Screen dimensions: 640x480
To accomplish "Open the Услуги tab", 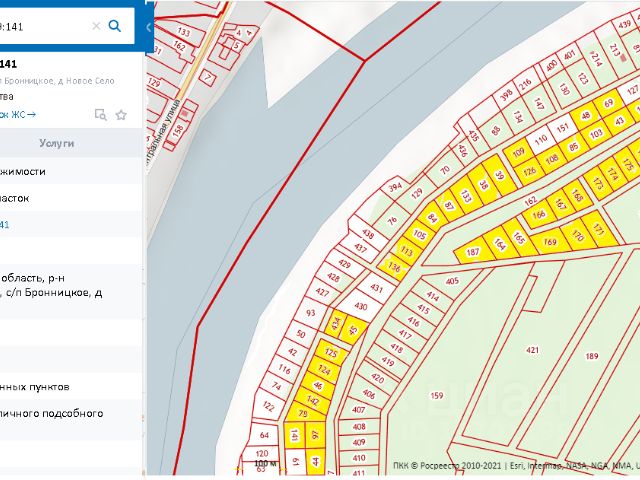I will [x=57, y=143].
